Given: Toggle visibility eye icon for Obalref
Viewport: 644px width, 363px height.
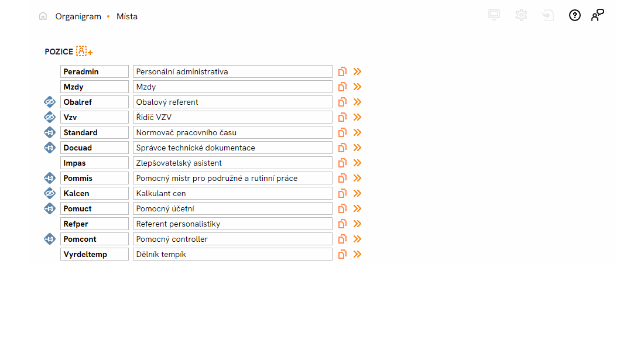Looking at the screenshot, I should point(49,102).
